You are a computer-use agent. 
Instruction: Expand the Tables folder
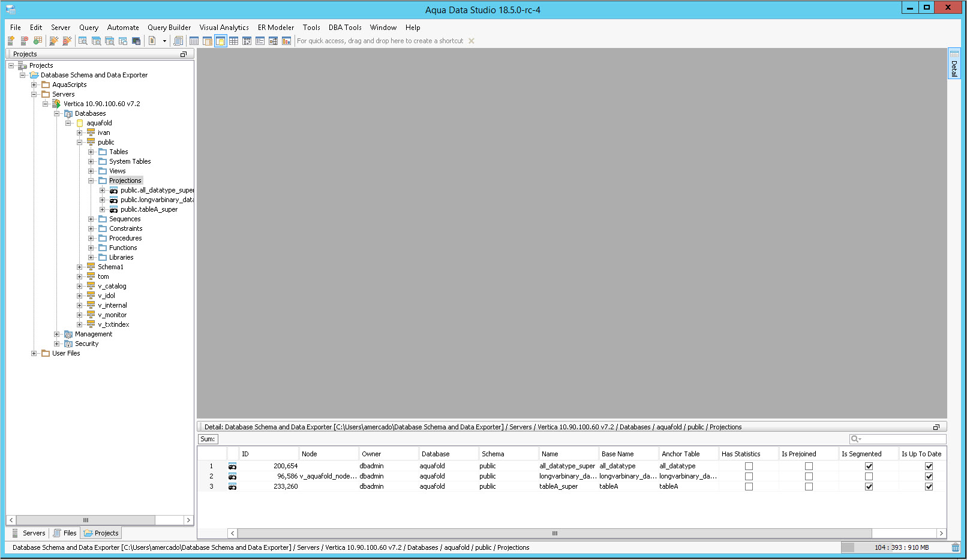(91, 152)
